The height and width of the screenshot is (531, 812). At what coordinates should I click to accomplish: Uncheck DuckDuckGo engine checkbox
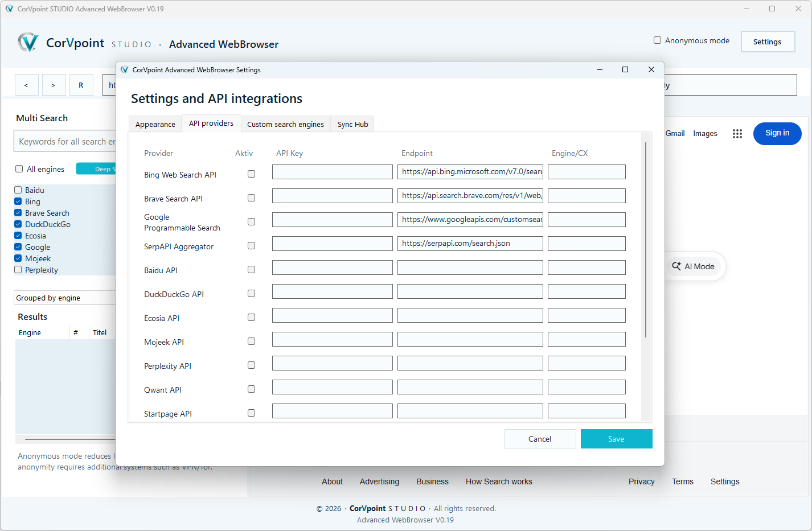(x=18, y=224)
